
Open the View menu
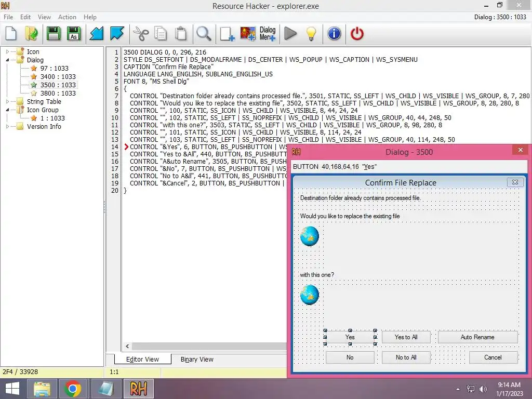click(x=44, y=17)
